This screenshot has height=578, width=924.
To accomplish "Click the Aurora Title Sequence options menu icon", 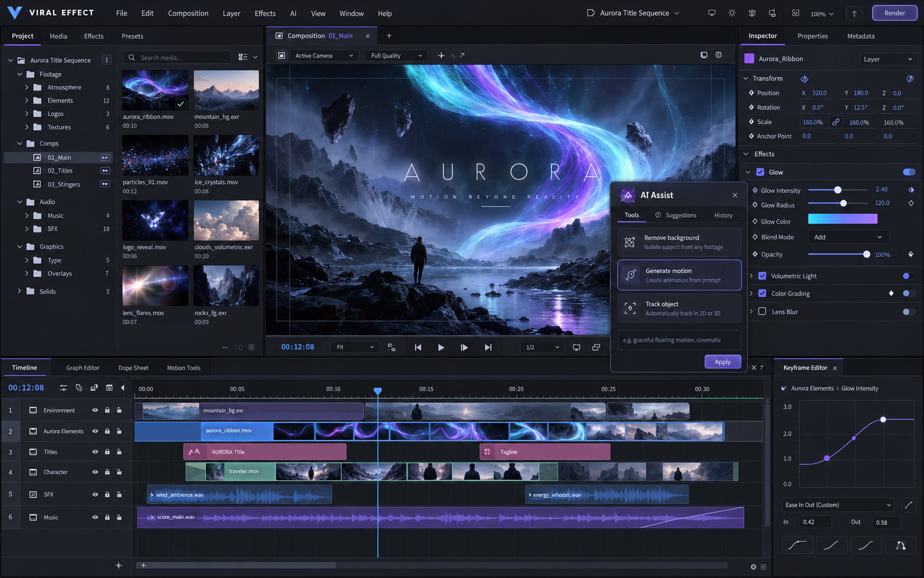I will coord(107,60).
